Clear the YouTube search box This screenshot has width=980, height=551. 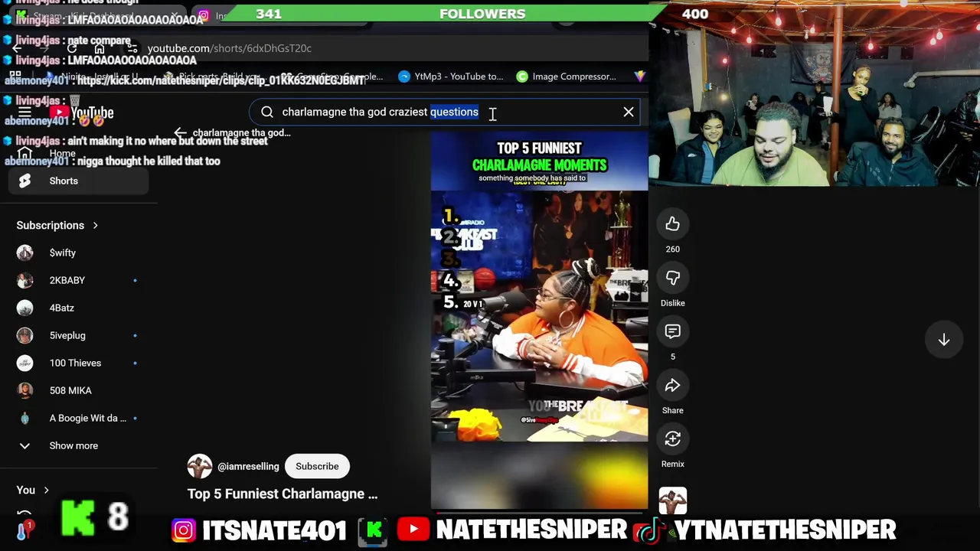pos(629,112)
